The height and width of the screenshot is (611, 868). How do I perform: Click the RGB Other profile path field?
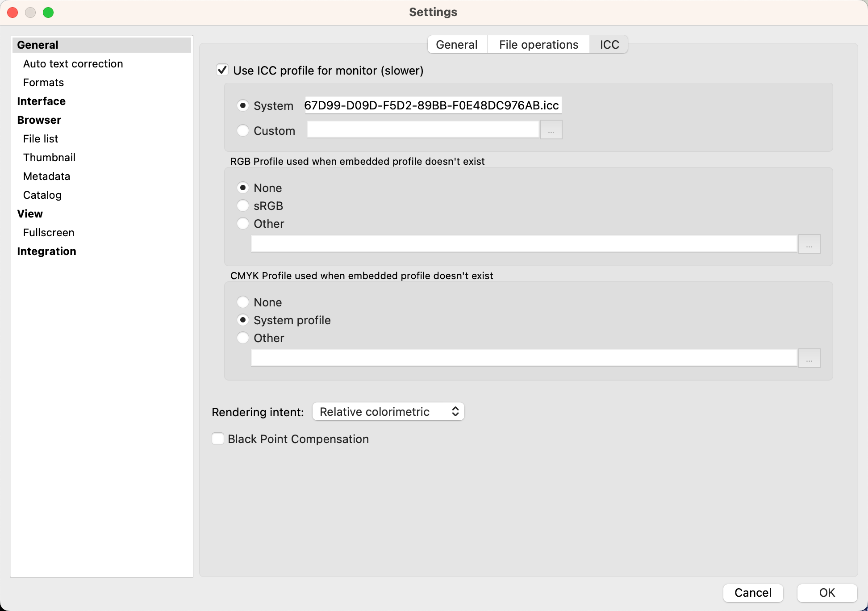pos(524,244)
